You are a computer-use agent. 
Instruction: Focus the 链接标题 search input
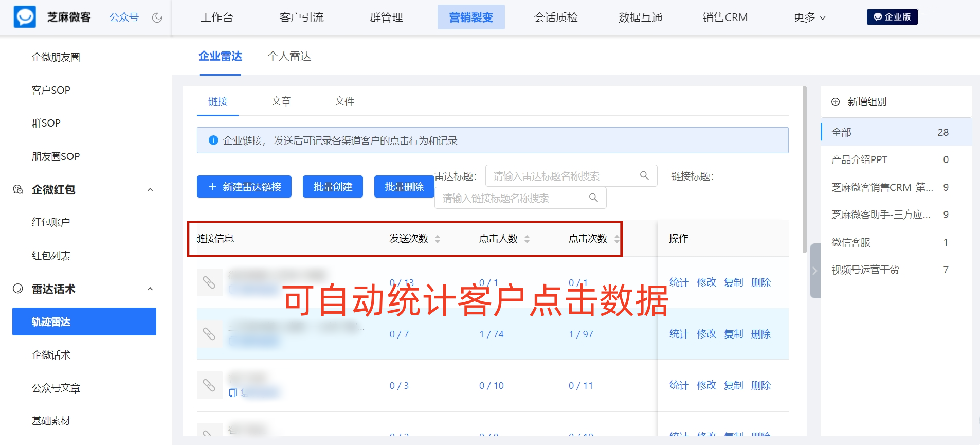click(520, 198)
